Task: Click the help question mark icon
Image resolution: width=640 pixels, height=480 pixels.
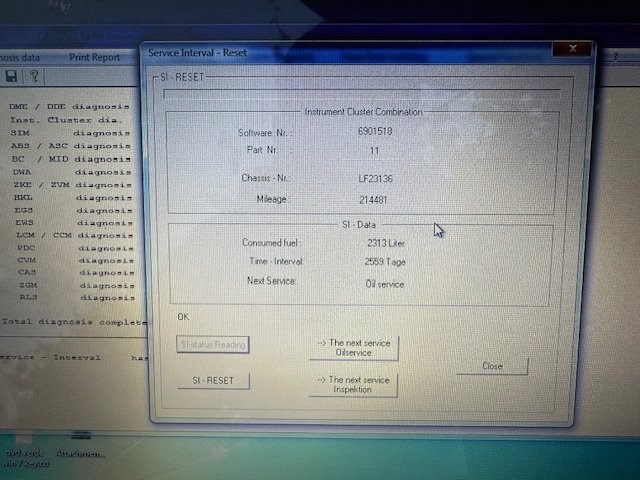Action: point(33,76)
